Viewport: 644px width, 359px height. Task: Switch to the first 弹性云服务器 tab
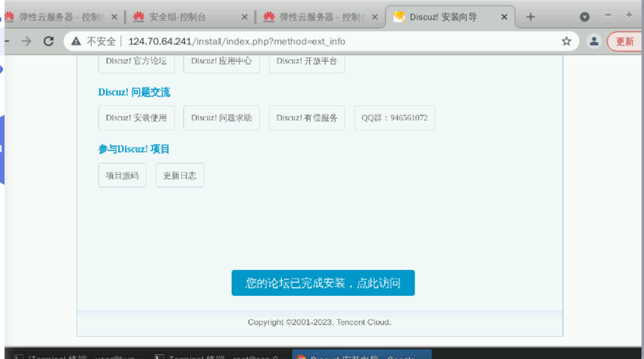coord(59,16)
